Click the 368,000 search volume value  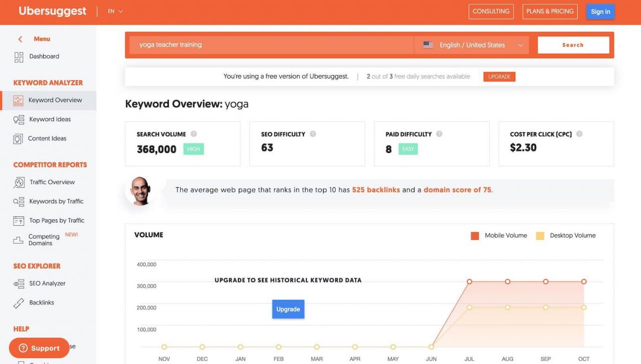[156, 149]
